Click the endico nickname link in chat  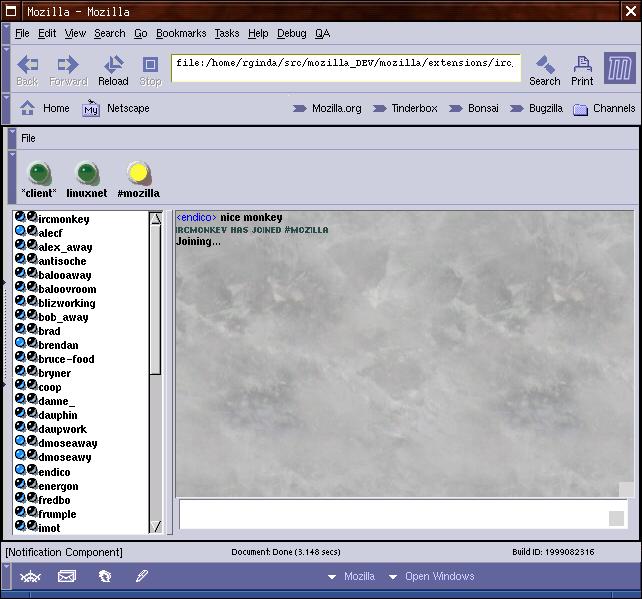point(196,217)
